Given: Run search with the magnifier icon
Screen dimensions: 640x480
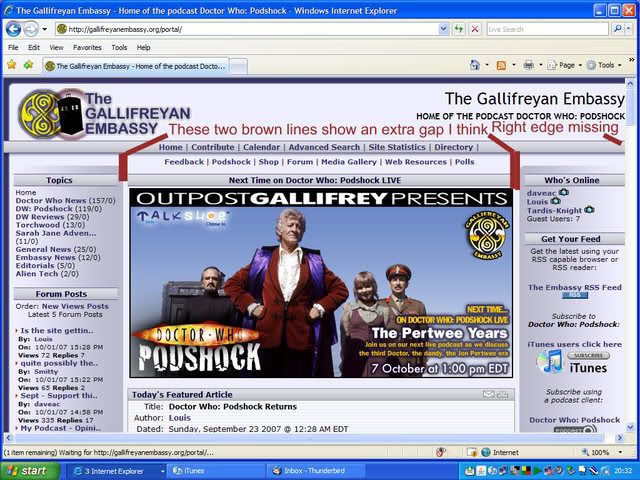Looking at the screenshot, I should pyautogui.click(x=618, y=29).
